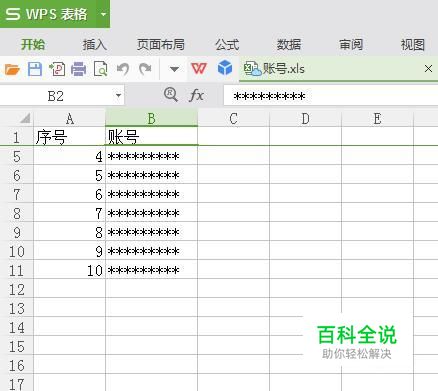Click the select-all corner triangle

tap(25, 118)
